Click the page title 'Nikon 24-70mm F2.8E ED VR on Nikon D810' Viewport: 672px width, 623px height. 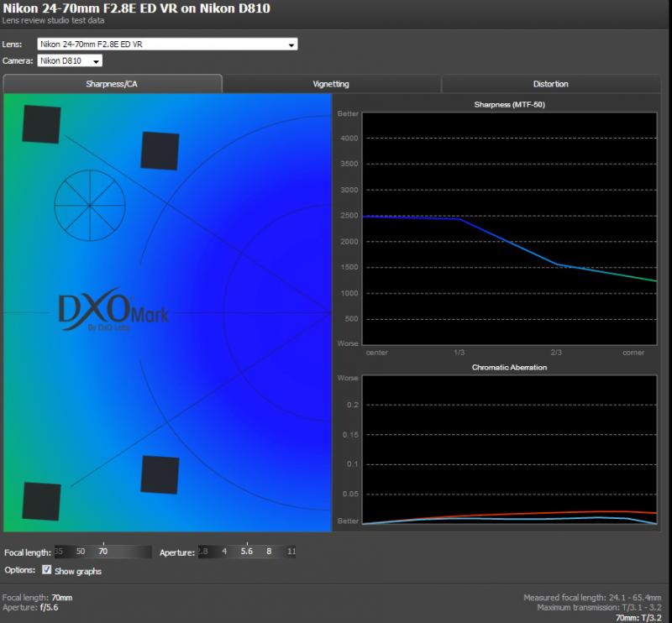[x=136, y=8]
